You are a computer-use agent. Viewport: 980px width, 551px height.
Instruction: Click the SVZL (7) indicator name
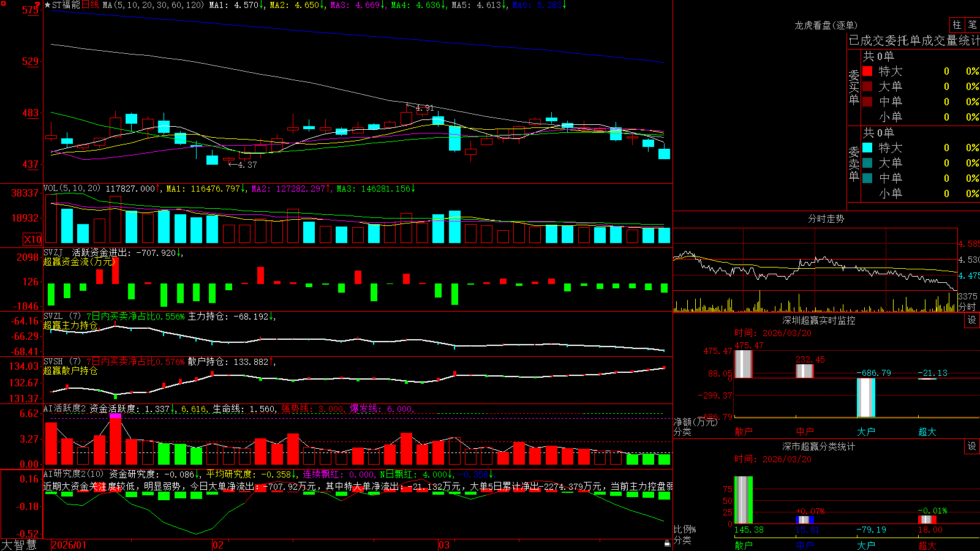(62, 317)
